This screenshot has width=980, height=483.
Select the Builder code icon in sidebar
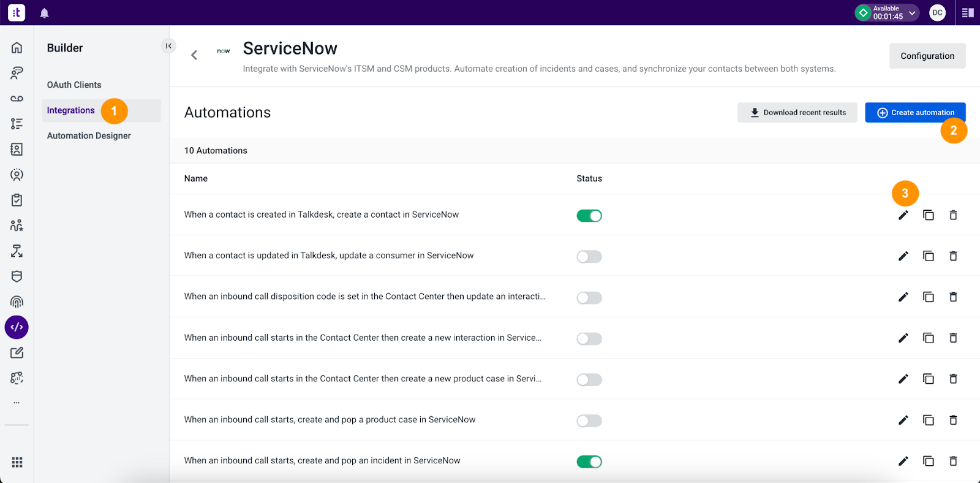tap(17, 327)
